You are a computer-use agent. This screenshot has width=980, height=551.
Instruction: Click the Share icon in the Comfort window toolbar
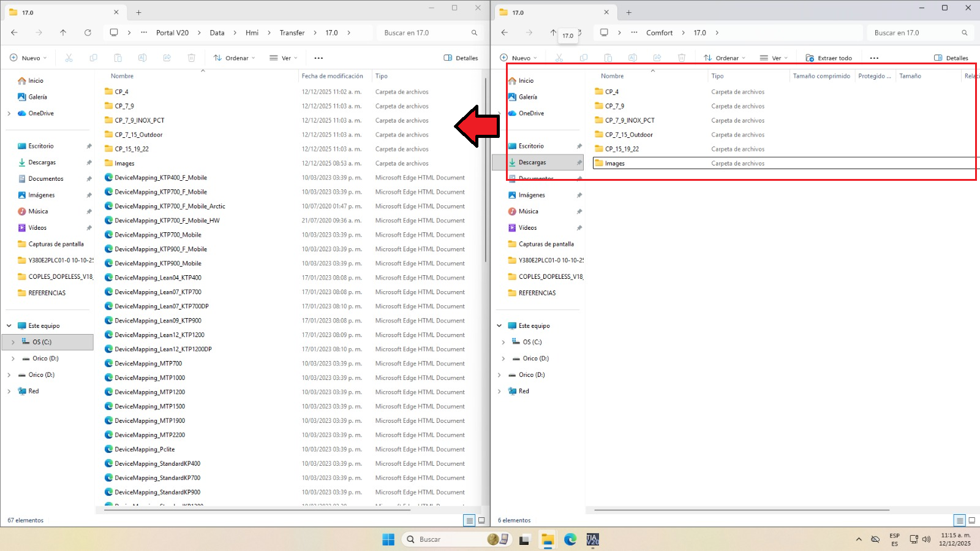(x=657, y=58)
